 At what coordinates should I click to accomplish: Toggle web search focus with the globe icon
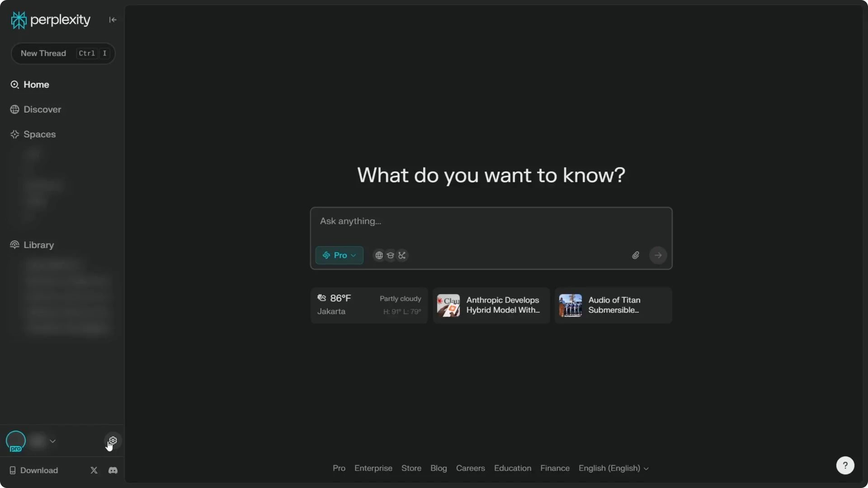coord(379,255)
